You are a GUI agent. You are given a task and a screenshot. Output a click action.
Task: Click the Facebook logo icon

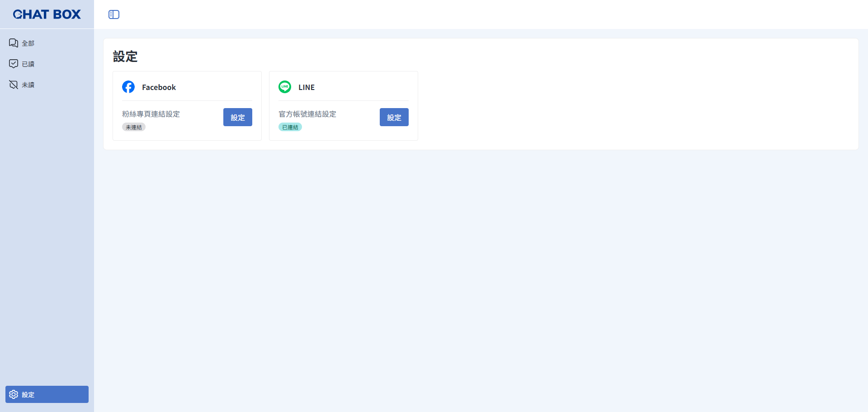pos(128,87)
